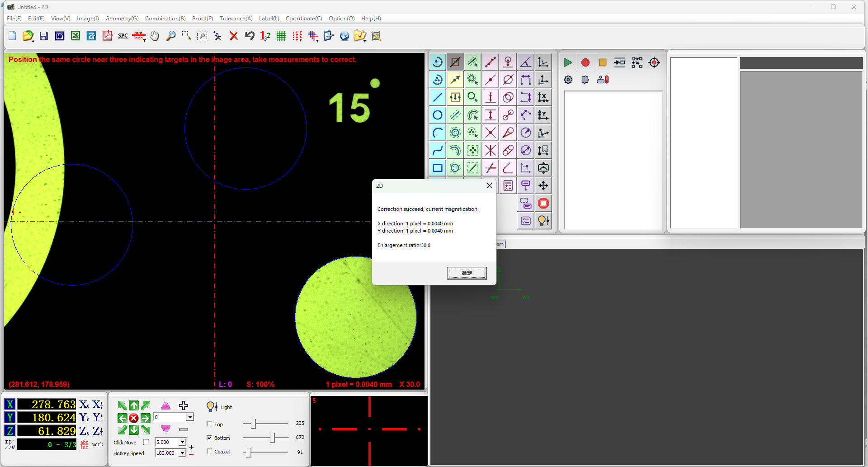The image size is (868, 467).
Task: Show the green grid overlay
Action: (281, 36)
